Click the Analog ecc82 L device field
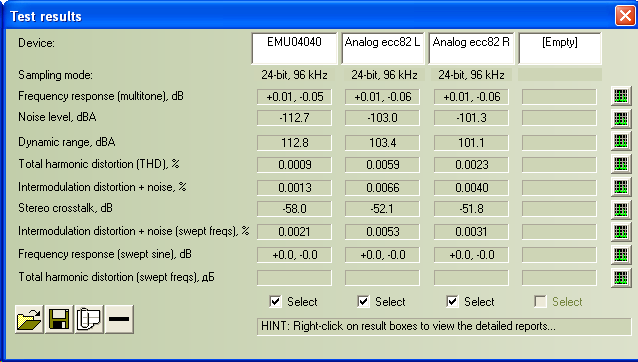 coord(382,48)
